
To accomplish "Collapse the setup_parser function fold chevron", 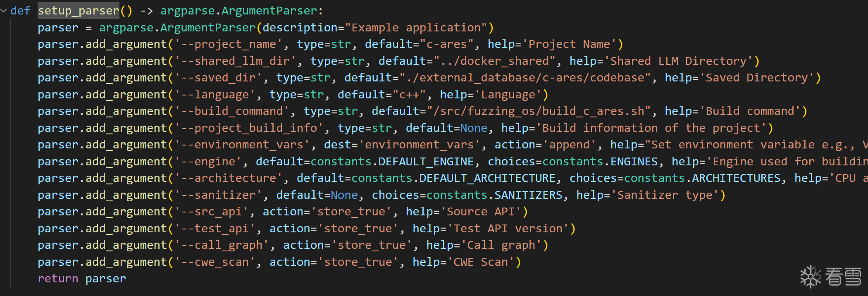I will click(x=4, y=11).
